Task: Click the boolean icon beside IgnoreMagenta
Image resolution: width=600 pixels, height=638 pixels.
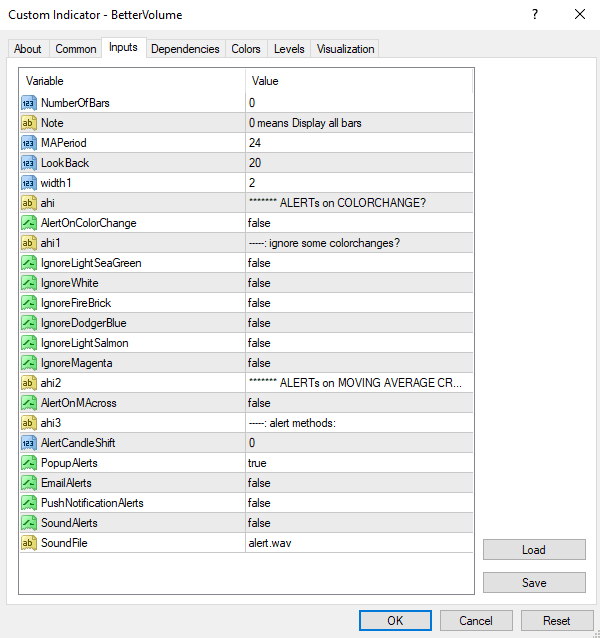Action: pyautogui.click(x=29, y=363)
